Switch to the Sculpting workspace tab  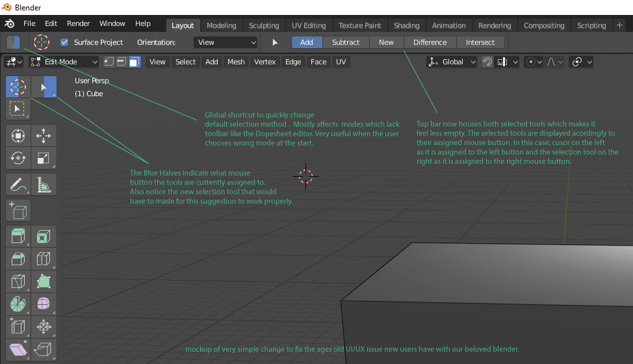264,25
